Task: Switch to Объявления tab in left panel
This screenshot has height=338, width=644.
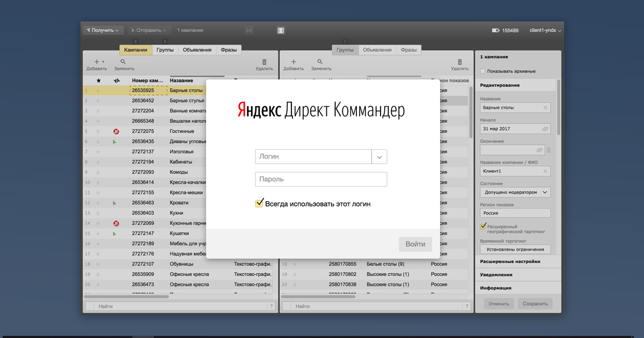Action: coord(197,50)
